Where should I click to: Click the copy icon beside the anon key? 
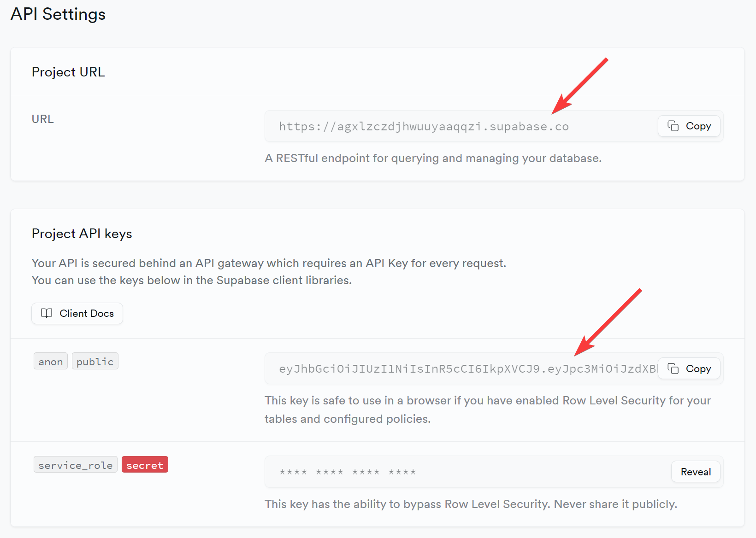673,368
